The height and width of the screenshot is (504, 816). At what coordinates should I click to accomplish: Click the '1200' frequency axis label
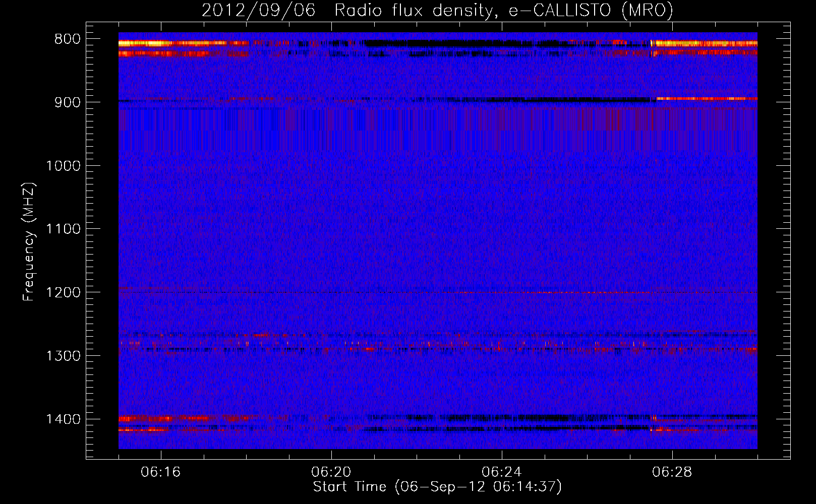63,293
